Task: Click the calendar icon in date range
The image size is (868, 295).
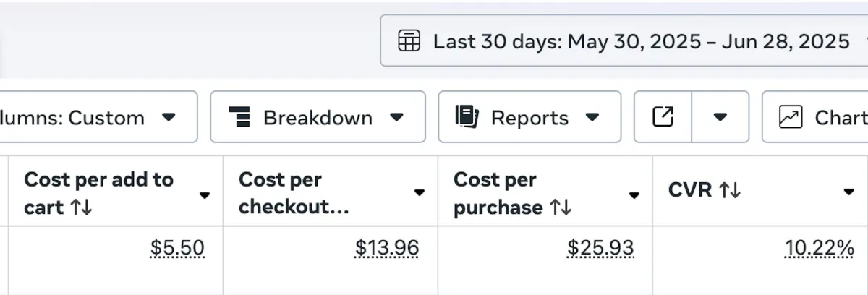Action: [409, 41]
